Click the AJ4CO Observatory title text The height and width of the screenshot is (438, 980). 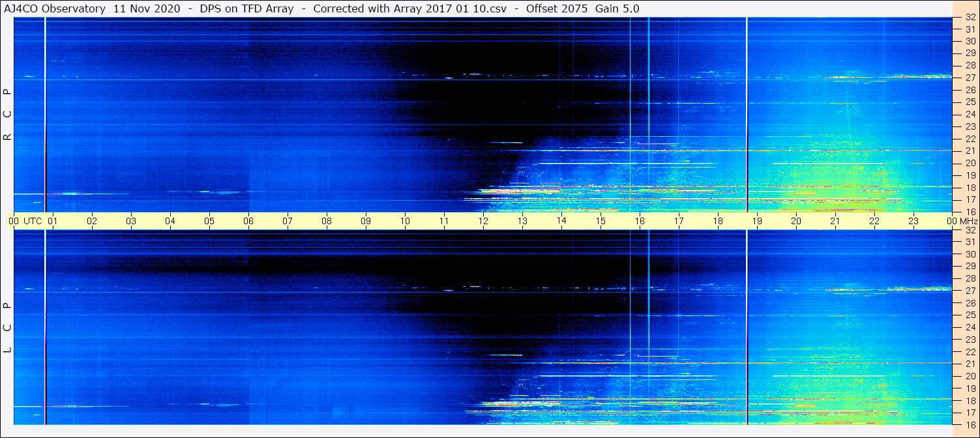pos(55,8)
